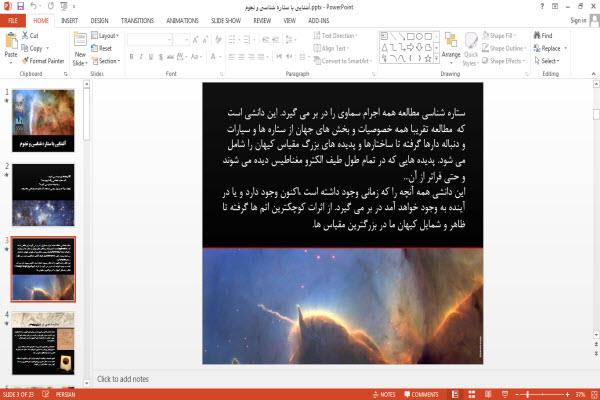Align text left in Paragraph group
Viewport: 600px width, 400px height.
tap(232, 57)
